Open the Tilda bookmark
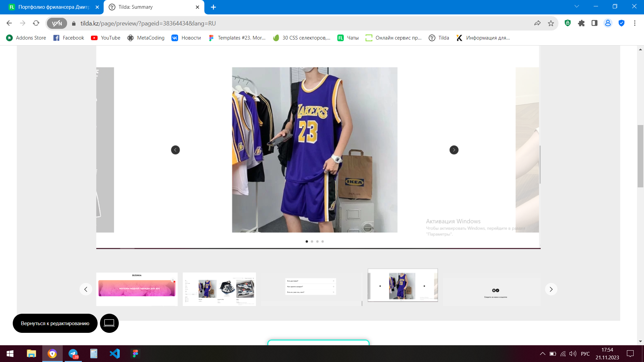Screen dimensions: 644x362 pyautogui.click(x=439, y=38)
